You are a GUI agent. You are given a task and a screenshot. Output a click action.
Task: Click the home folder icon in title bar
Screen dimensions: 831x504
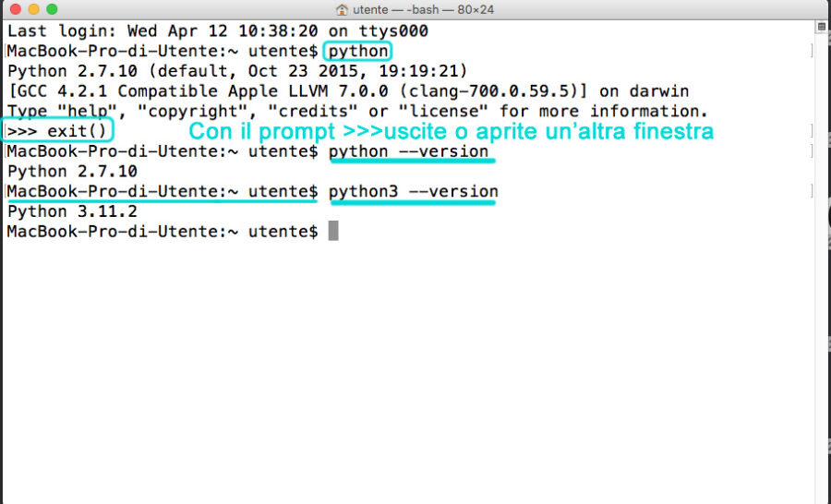coord(343,9)
